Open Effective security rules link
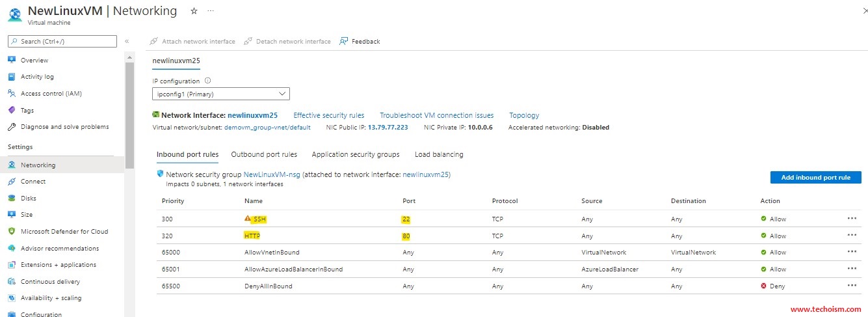The width and height of the screenshot is (868, 317). (x=328, y=115)
